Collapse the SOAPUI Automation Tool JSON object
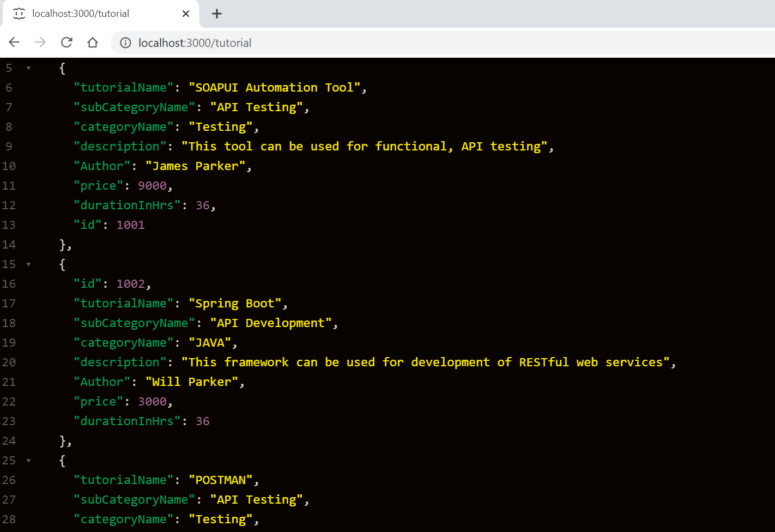Screen dimensions: 775x532 tap(28, 68)
